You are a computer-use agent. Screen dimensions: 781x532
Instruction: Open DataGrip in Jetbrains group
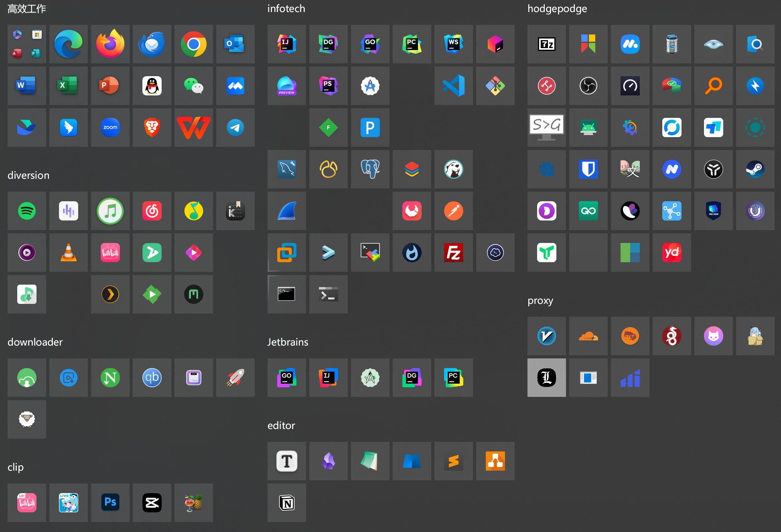point(412,378)
